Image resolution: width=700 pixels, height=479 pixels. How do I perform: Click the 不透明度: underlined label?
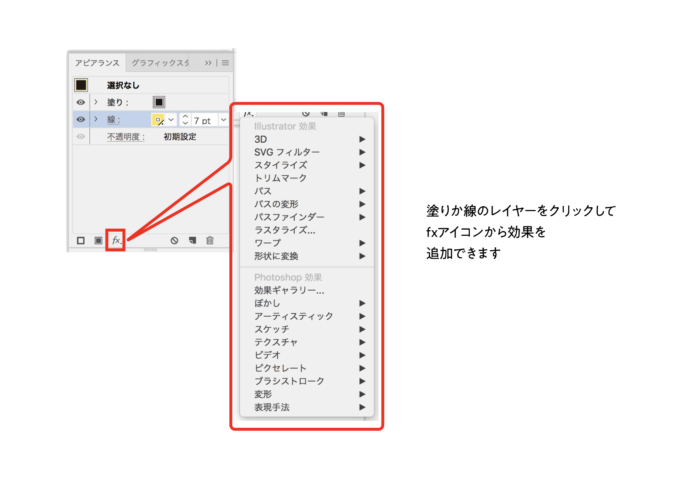[x=126, y=137]
